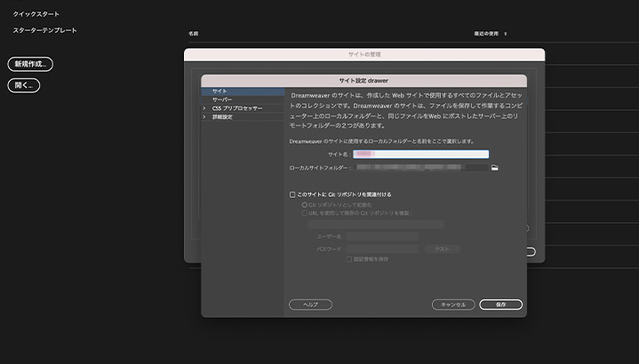This screenshot has height=364, width=639.
Task: Click the browse folder icon for local site folder
Action: point(495,167)
